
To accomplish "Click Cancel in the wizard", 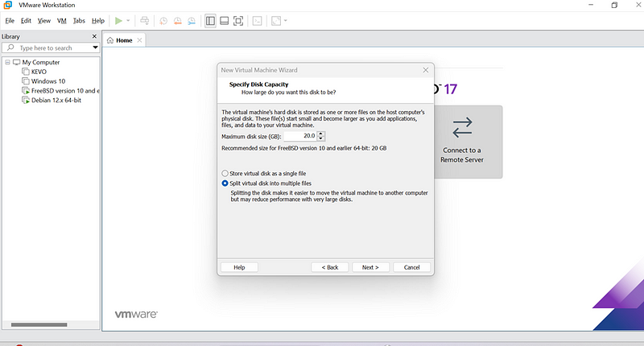I will point(411,267).
